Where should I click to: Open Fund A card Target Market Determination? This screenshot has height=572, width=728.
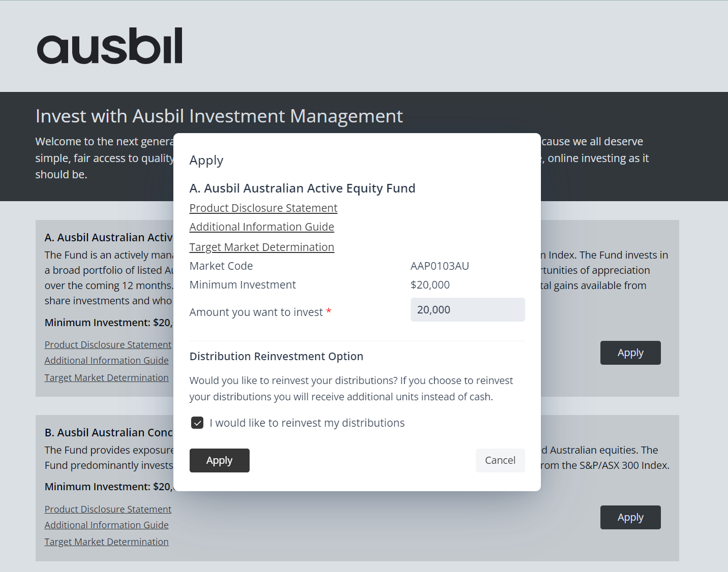[106, 377]
